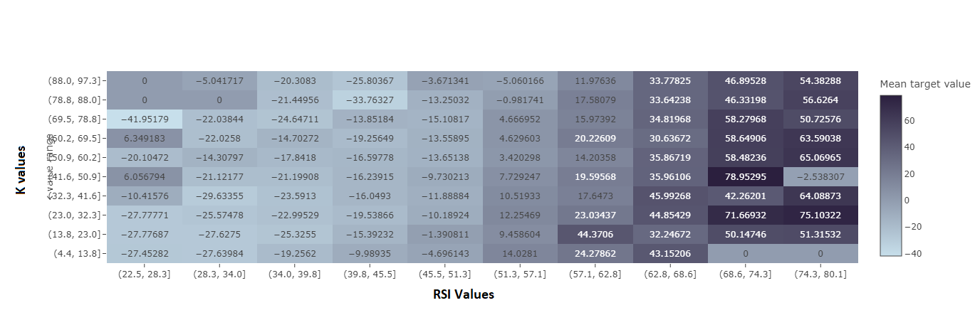
Task: Select the cell reading −29.63355
Action: point(220,196)
